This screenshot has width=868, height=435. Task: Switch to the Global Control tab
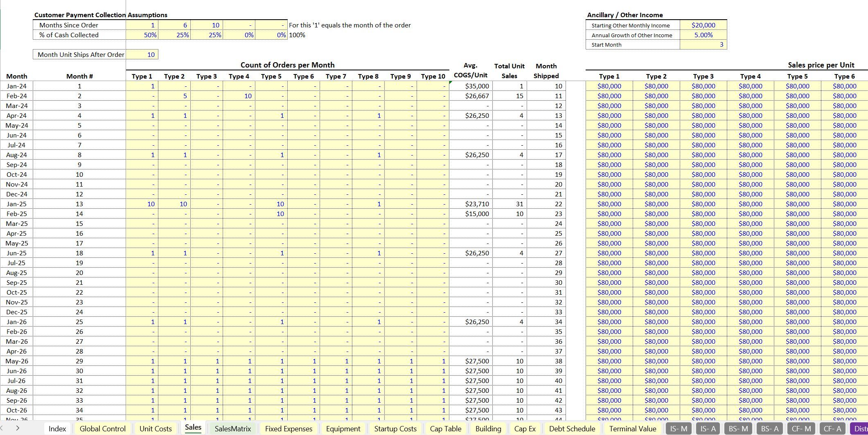102,428
